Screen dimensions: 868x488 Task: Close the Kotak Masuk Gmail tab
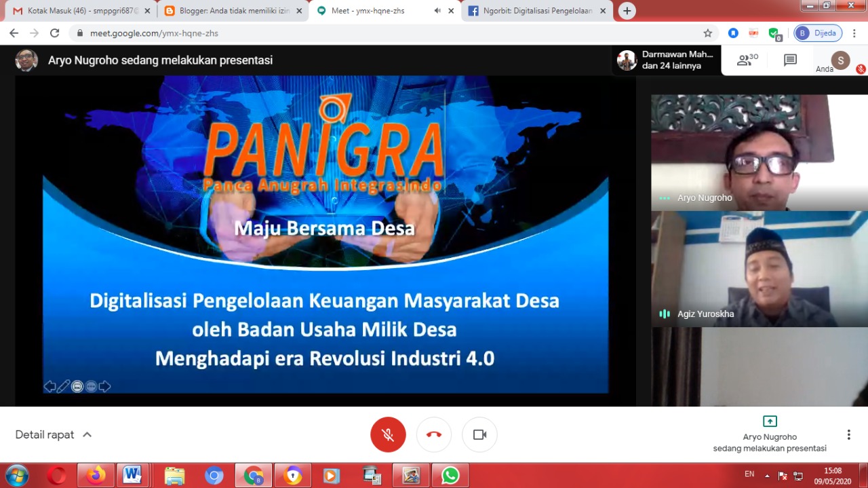pyautogui.click(x=147, y=11)
